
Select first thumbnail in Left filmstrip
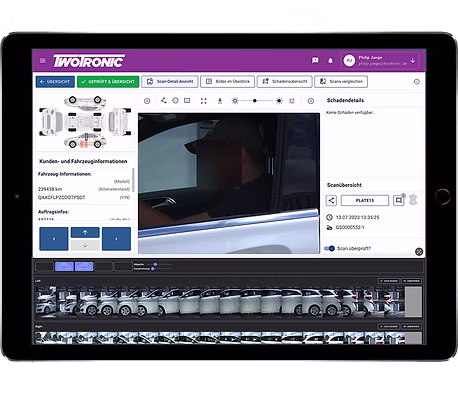tap(46, 301)
